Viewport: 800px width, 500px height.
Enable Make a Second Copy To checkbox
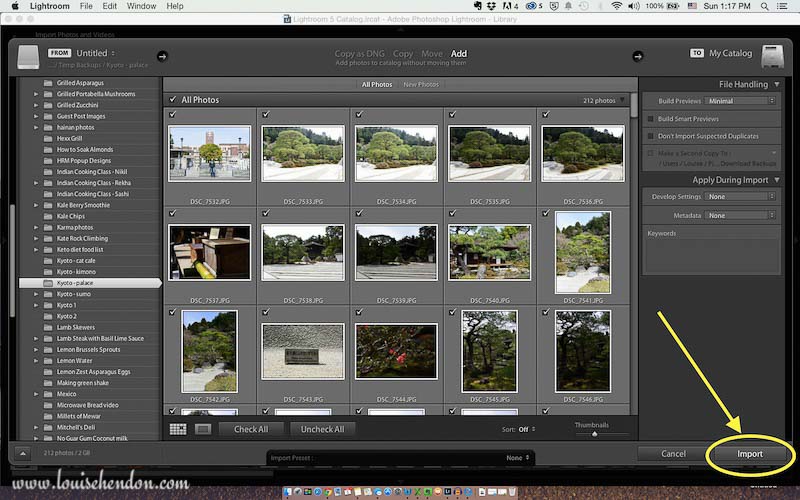[x=651, y=153]
